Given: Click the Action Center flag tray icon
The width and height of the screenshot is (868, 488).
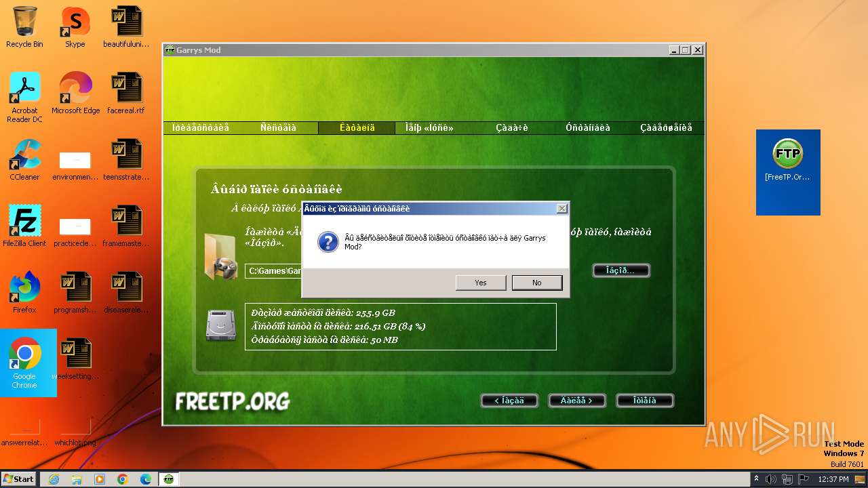Looking at the screenshot, I should 802,479.
